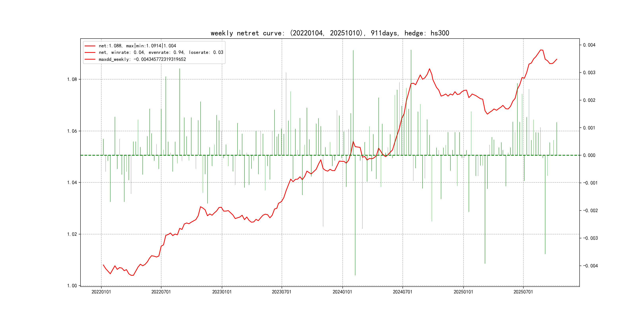The image size is (644, 322).
Task: Click the winrate legend entry text
Action: tap(161, 52)
